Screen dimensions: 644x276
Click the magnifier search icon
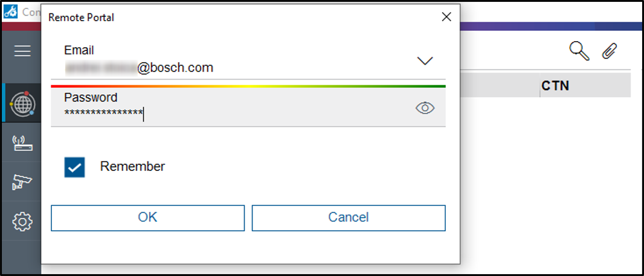pyautogui.click(x=579, y=52)
